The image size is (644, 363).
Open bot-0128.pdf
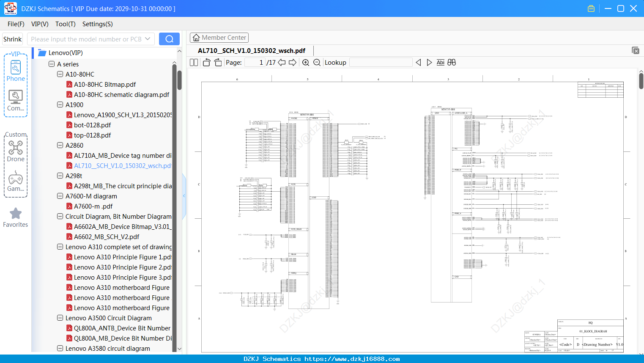pyautogui.click(x=92, y=125)
